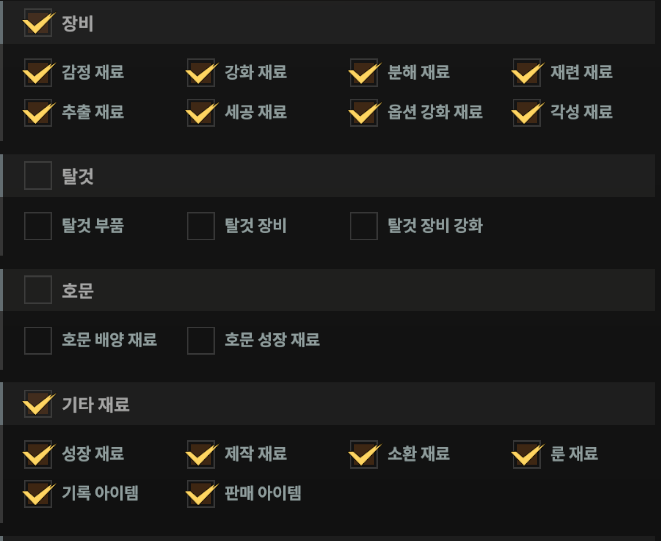Image resolution: width=661 pixels, height=541 pixels.
Task: Tick the 탈것 장비 강화 checkbox
Action: coord(364,226)
